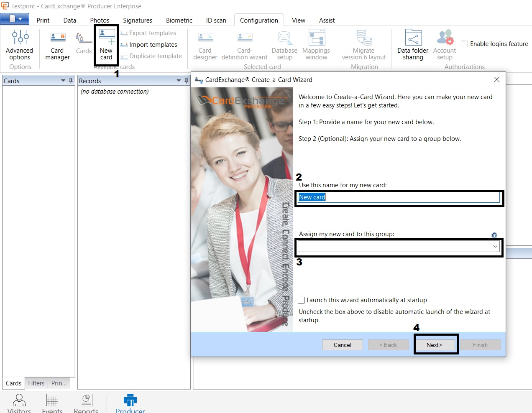Click Migrate version 6 layout

[364, 45]
